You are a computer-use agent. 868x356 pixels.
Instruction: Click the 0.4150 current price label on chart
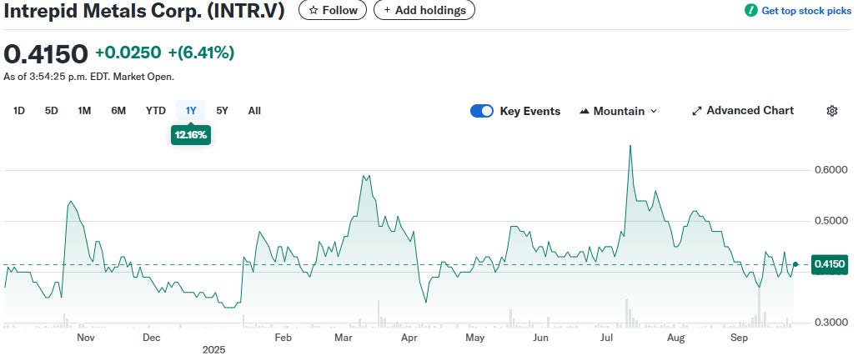tap(829, 264)
